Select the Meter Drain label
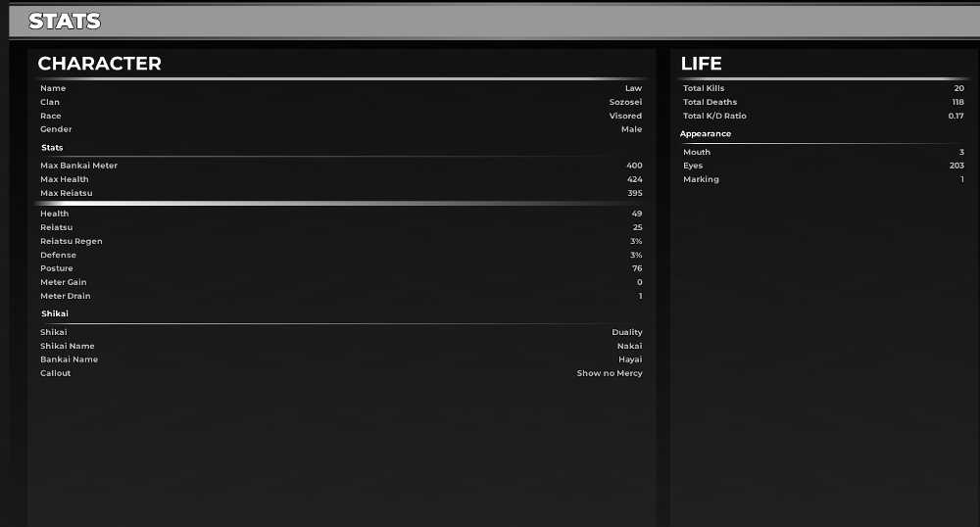Screen dimensions: 980x527 (65, 296)
